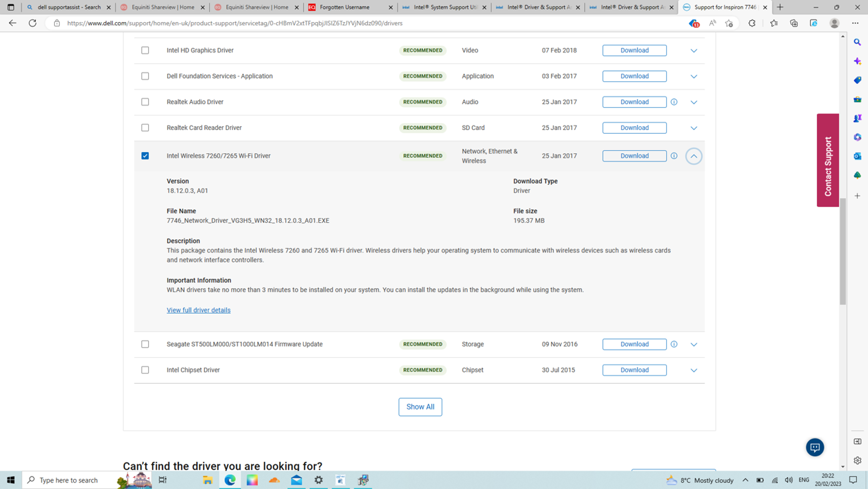
Task: Open the Tools toolbox icon in sidebar
Action: pyautogui.click(x=857, y=99)
